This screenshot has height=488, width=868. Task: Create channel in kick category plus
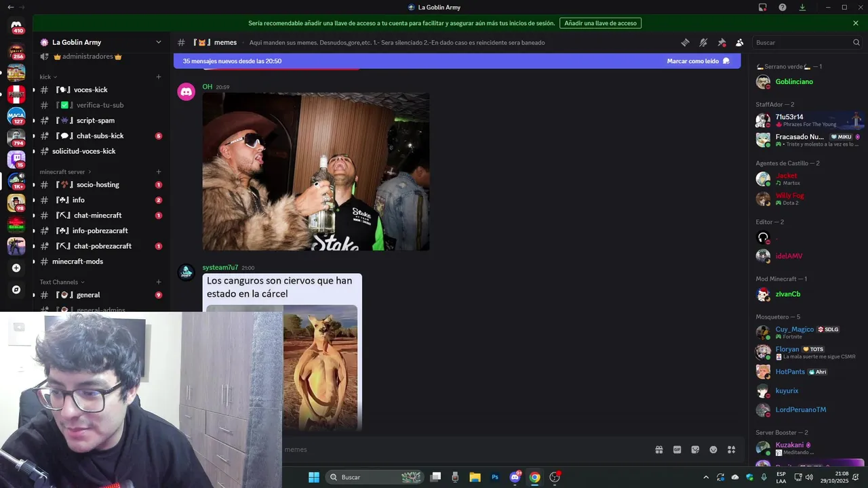click(159, 77)
